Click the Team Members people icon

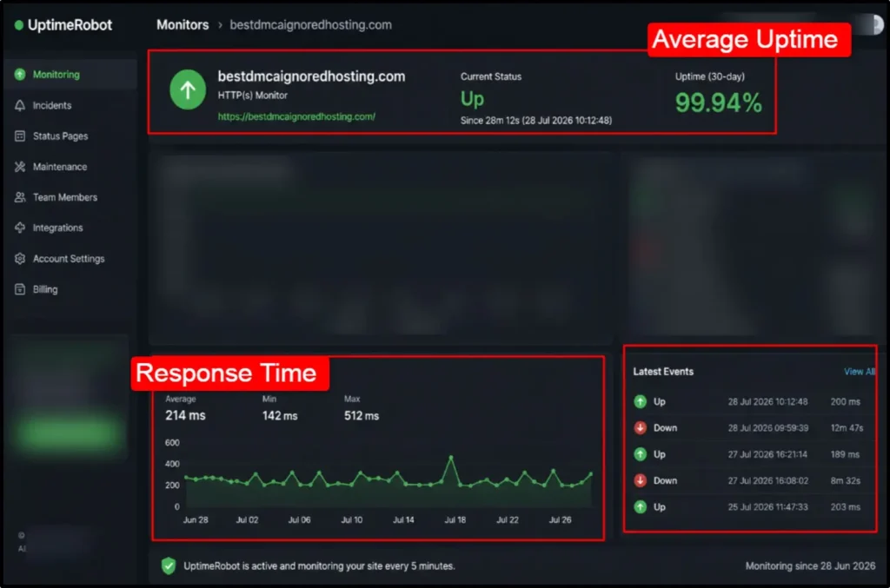click(20, 197)
